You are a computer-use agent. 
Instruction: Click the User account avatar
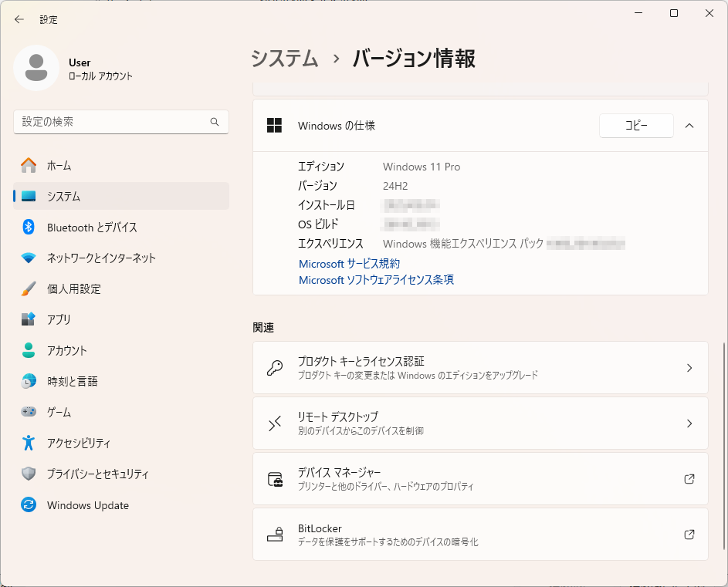36,68
